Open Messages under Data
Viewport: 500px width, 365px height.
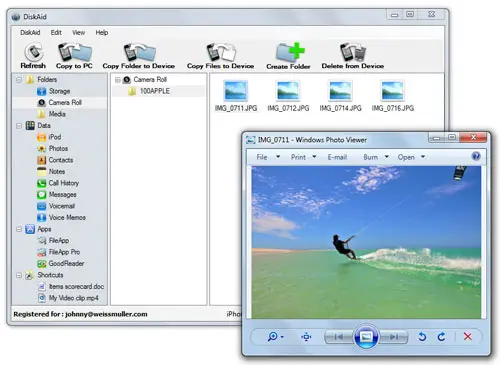pyautogui.click(x=57, y=194)
